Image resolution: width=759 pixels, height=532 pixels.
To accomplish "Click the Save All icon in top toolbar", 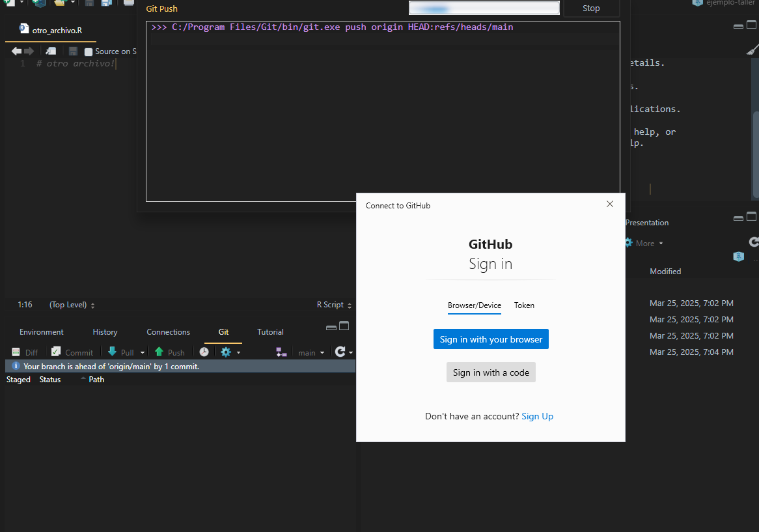I will [x=107, y=3].
